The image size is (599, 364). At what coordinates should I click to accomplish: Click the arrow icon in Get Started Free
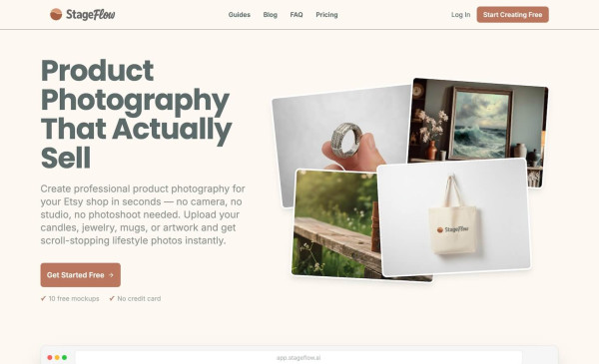pos(111,275)
